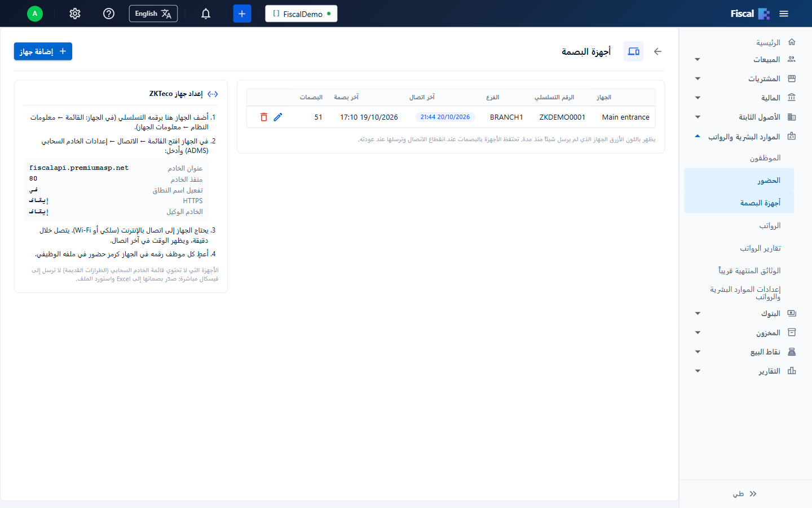This screenshot has width=812, height=508.
Task: Click the green user avatar A
Action: coord(35,14)
